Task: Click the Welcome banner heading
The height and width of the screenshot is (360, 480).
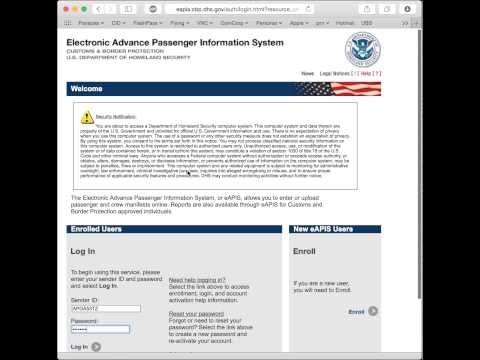Action: click(x=87, y=89)
